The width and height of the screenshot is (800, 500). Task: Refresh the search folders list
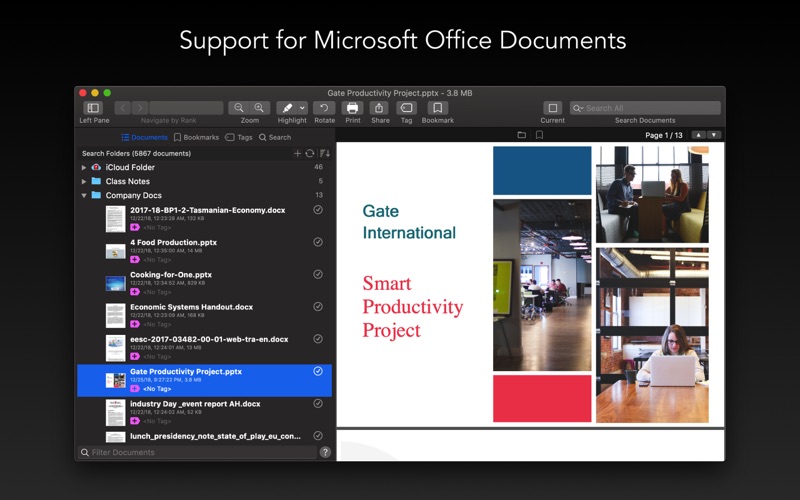click(310, 154)
